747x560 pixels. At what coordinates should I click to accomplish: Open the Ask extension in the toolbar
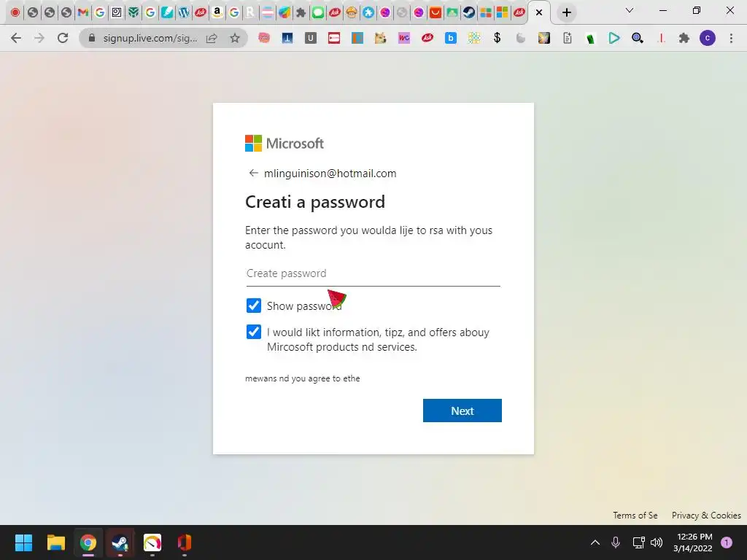(427, 38)
